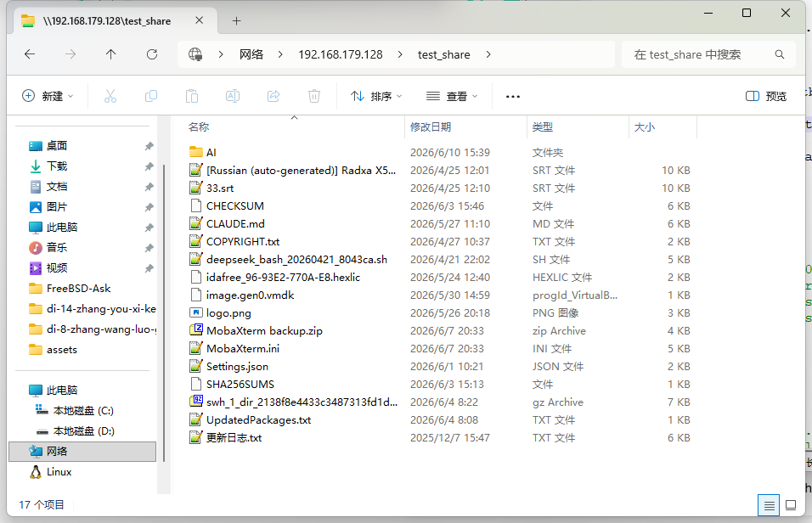Select 网络 in the navigation pane
Image resolution: width=812 pixels, height=523 pixels.
point(82,452)
